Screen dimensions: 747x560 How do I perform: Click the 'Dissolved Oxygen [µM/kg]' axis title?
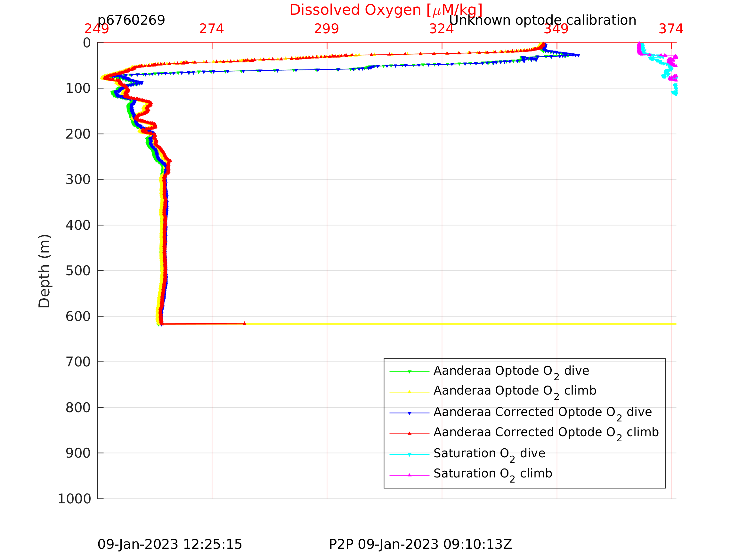click(x=386, y=10)
